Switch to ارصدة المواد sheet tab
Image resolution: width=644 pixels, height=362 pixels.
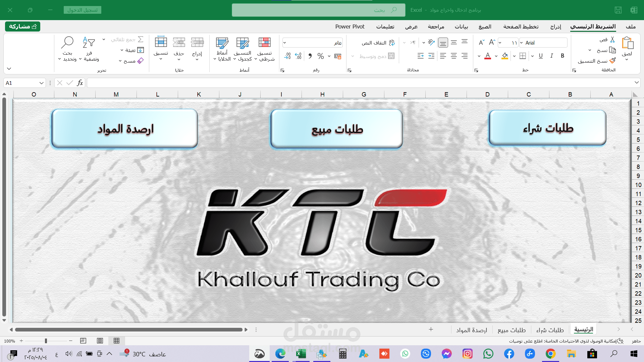click(471, 330)
